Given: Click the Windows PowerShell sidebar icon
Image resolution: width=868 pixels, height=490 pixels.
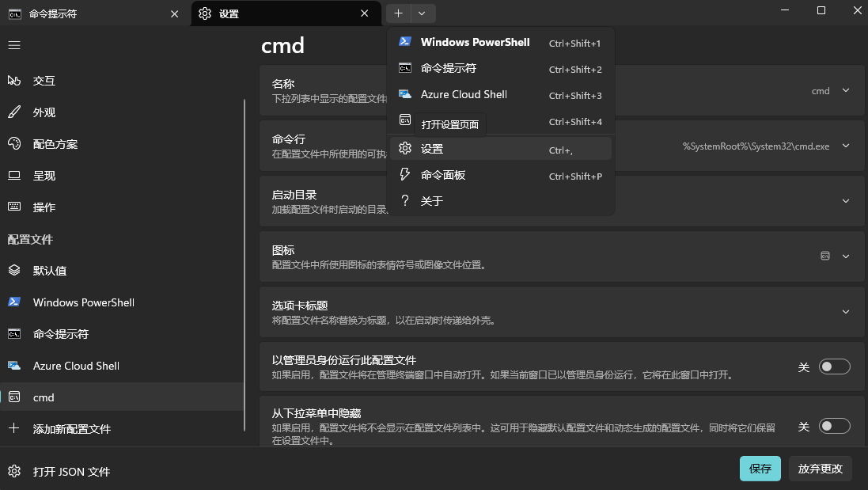Looking at the screenshot, I should point(14,302).
